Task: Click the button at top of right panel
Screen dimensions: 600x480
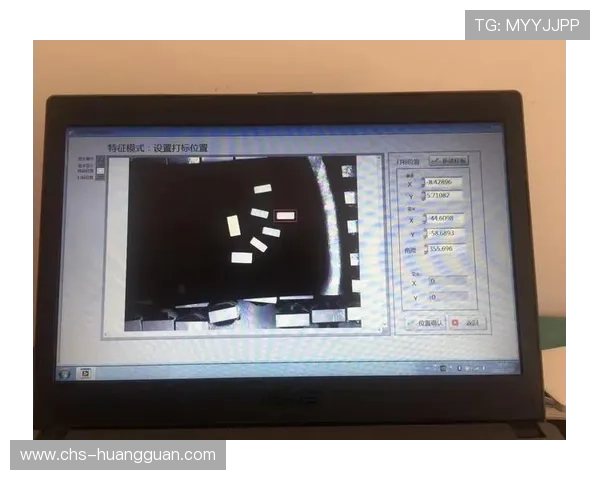Action: pos(447,160)
